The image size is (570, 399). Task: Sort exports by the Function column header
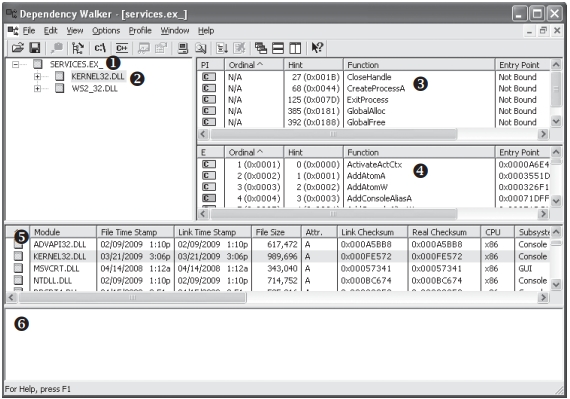[x=419, y=152]
